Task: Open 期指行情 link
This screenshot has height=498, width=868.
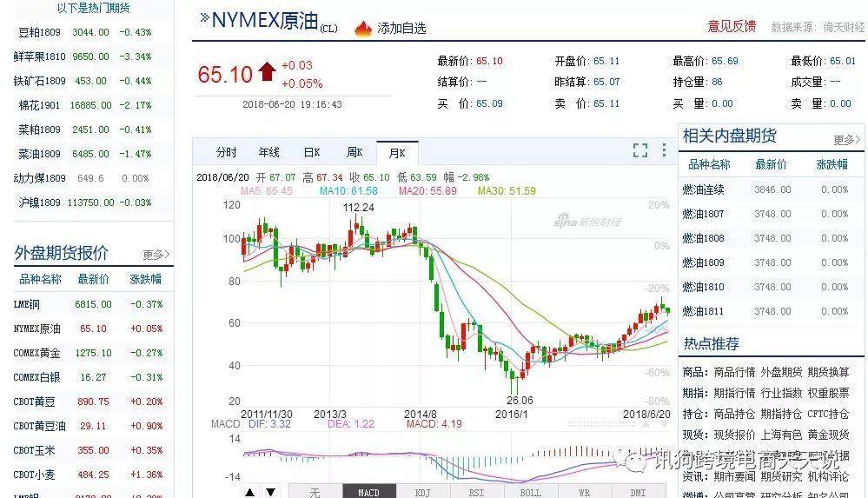Action: [734, 394]
